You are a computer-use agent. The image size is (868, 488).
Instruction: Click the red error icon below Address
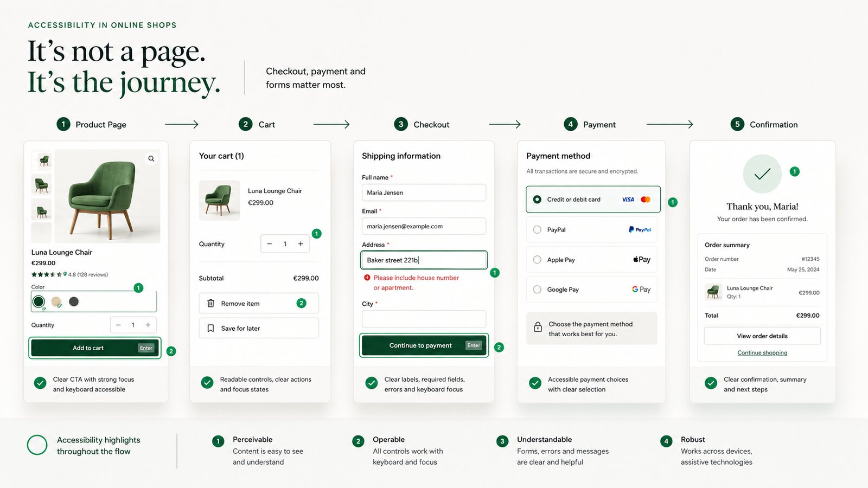tap(367, 278)
